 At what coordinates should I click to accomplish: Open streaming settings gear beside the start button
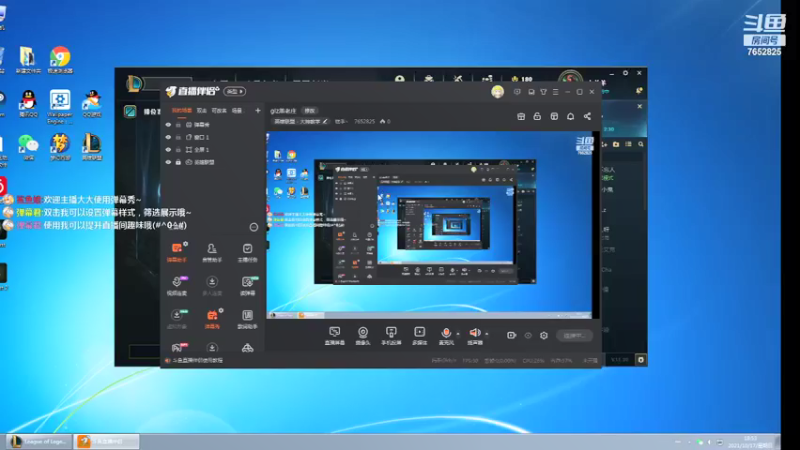point(544,335)
